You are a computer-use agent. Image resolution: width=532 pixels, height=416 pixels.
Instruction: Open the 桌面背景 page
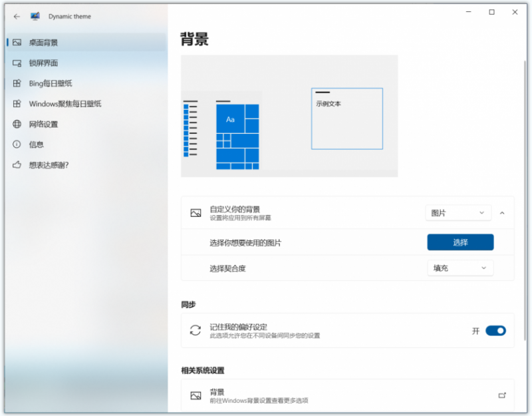pyautogui.click(x=86, y=43)
